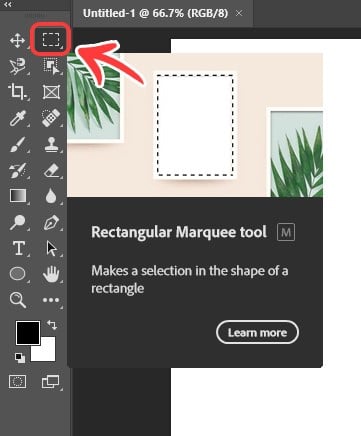Select the Move tool
Screen dimensions: 361x436
coord(17,41)
